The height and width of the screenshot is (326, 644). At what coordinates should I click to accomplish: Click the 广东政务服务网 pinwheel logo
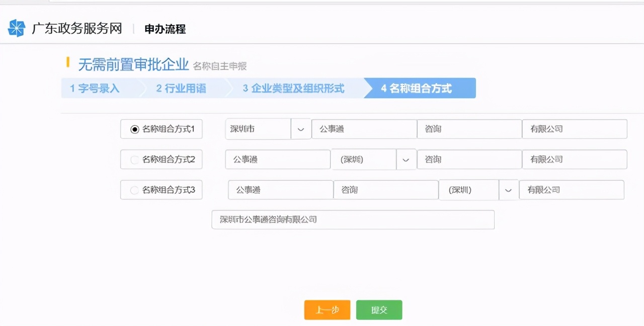click(17, 28)
